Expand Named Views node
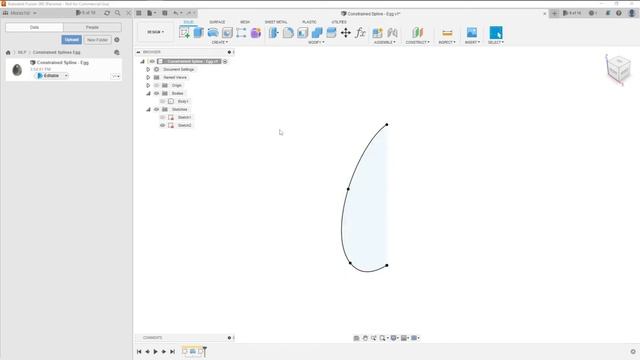Screen dimensions: 640x360 [148, 77]
